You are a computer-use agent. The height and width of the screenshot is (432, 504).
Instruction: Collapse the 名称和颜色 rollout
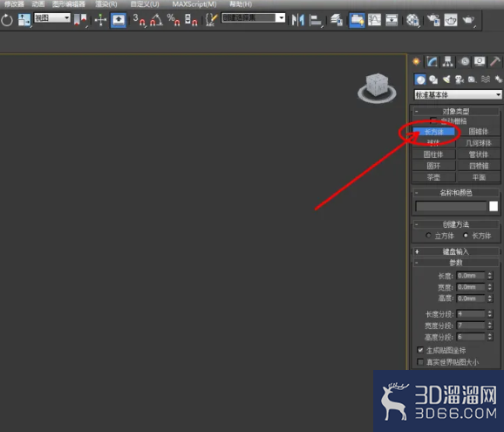pyautogui.click(x=456, y=193)
